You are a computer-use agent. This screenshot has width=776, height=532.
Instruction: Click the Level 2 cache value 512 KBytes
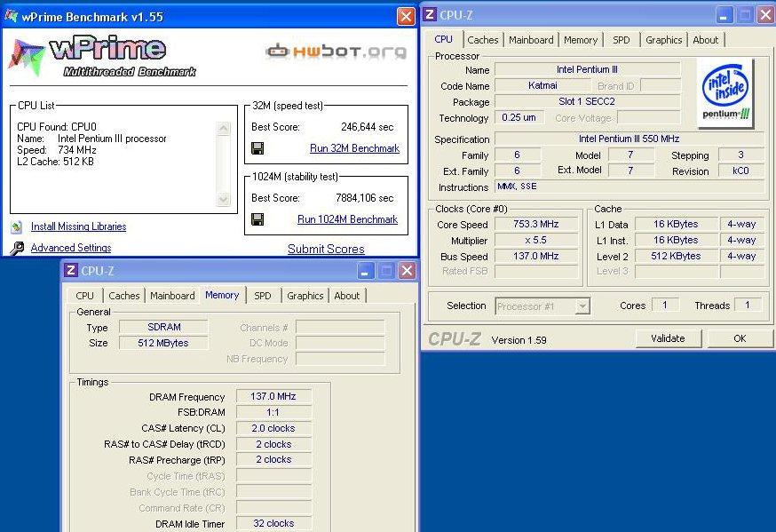676,256
